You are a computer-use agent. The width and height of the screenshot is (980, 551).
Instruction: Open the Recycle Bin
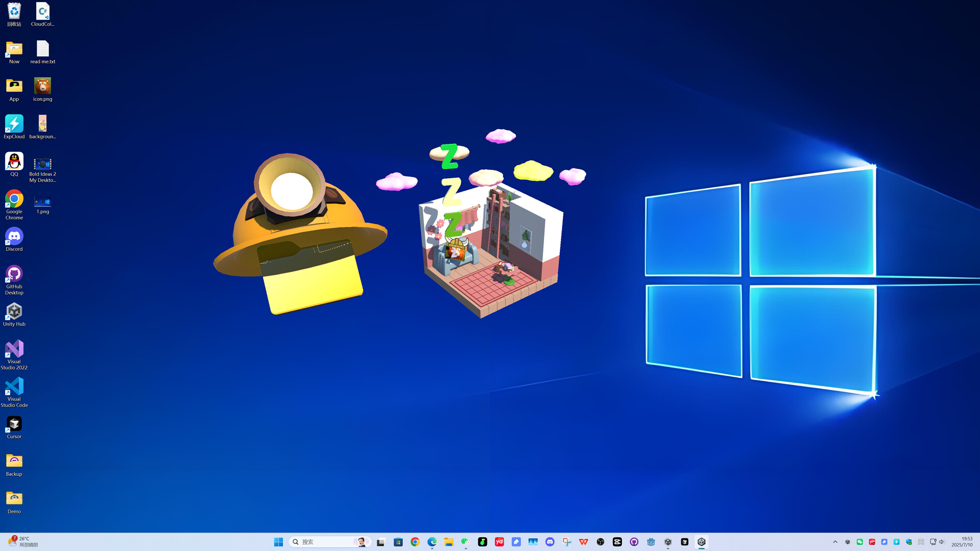click(14, 10)
